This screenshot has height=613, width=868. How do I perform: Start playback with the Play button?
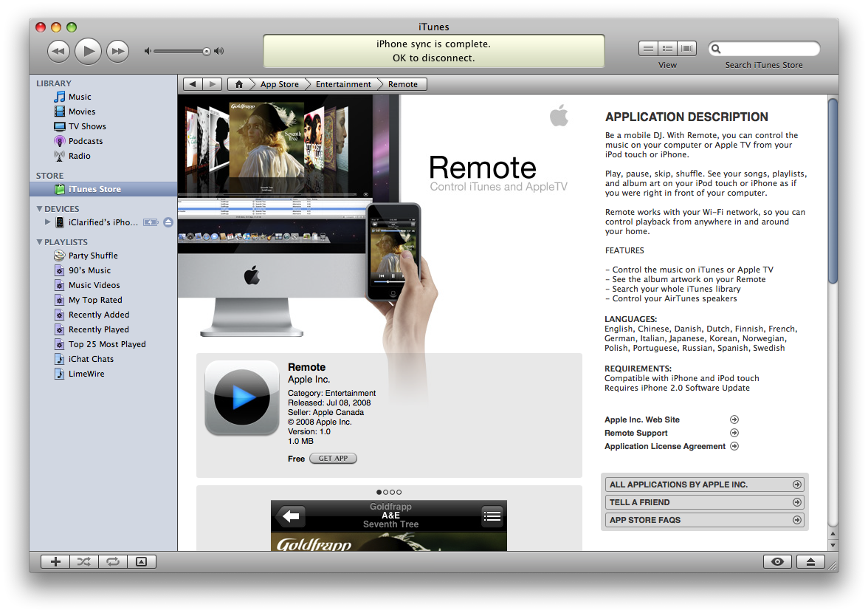[89, 52]
